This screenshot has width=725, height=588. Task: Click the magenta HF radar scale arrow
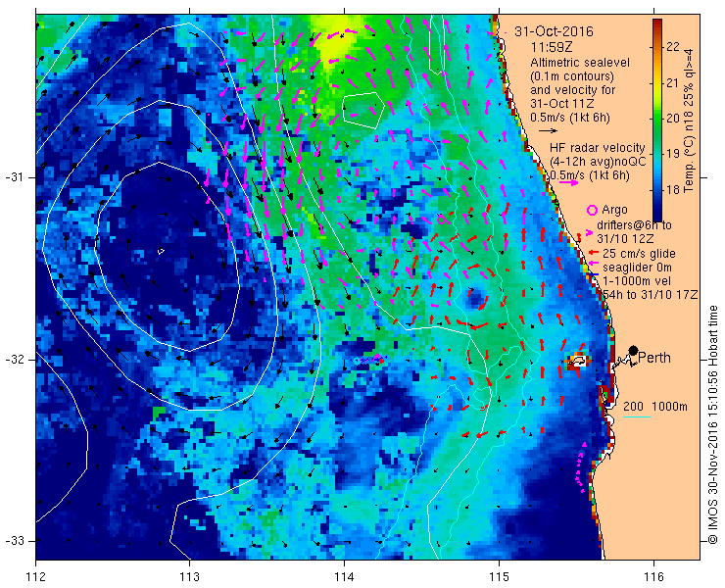pos(568,182)
